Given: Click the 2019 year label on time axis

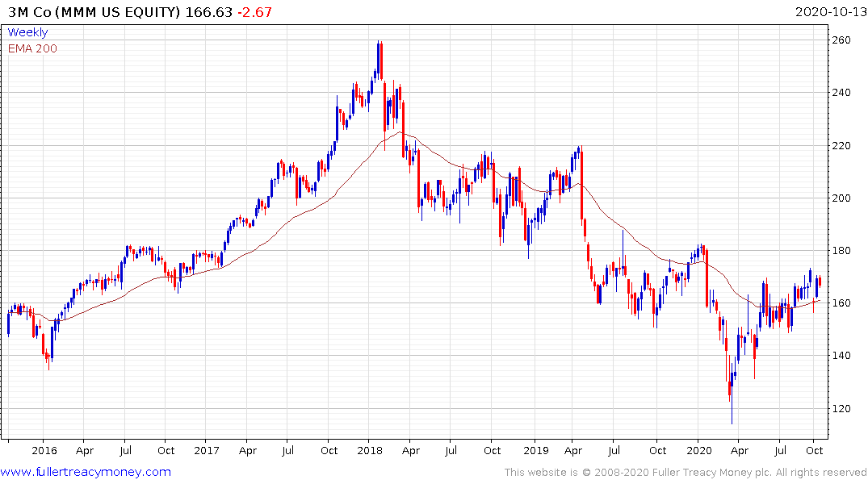Looking at the screenshot, I should (x=536, y=450).
